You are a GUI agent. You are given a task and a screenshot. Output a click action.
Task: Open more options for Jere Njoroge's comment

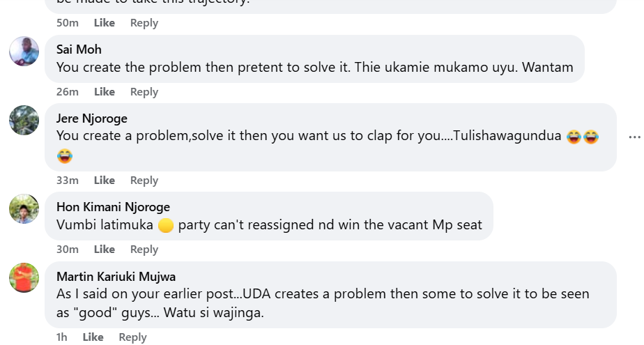point(634,137)
